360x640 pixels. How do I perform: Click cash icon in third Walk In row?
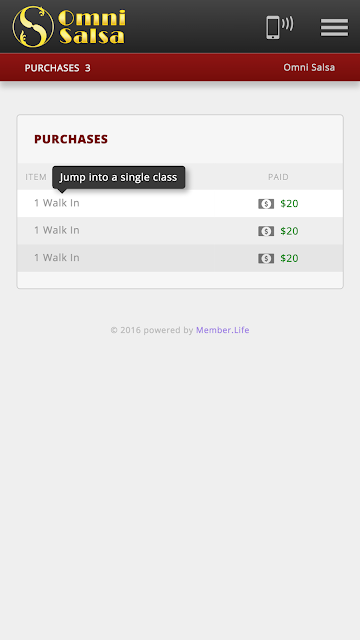[266, 258]
